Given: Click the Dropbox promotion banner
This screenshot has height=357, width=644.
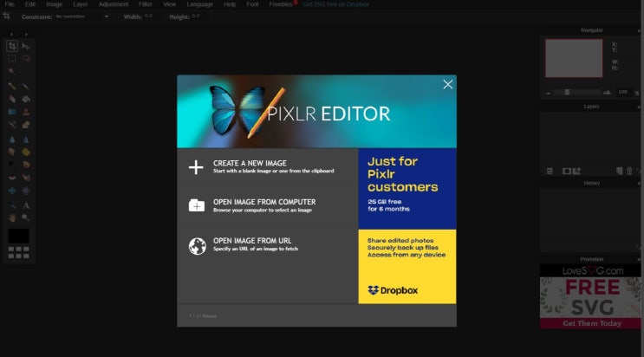Looking at the screenshot, I should [407, 226].
